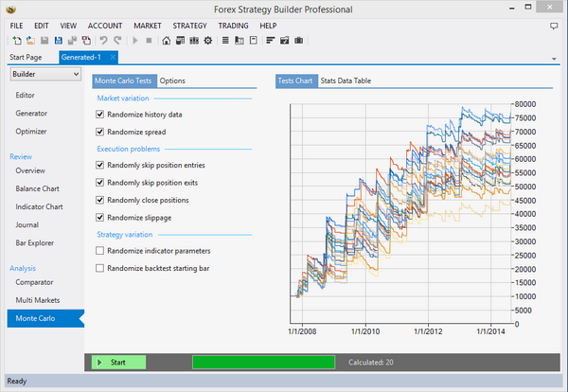Click the chart with checkmark icon

tap(284, 40)
